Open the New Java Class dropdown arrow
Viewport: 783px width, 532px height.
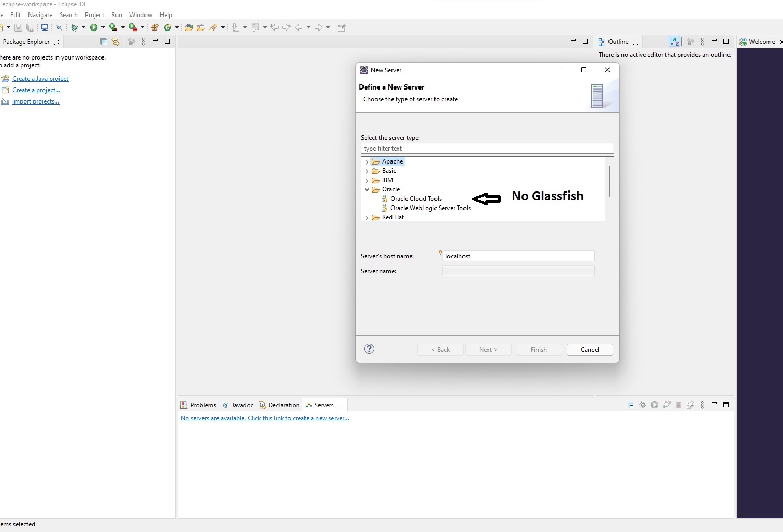(x=177, y=27)
